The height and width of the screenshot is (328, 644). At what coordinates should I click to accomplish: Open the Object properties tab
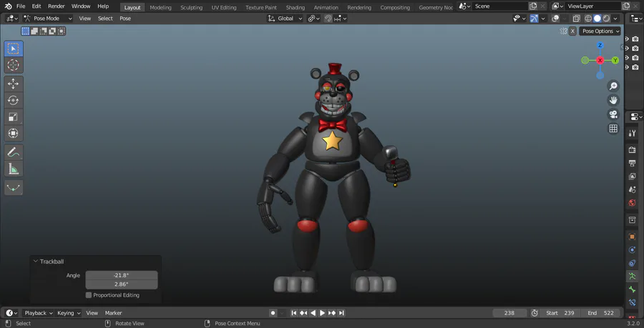click(632, 237)
